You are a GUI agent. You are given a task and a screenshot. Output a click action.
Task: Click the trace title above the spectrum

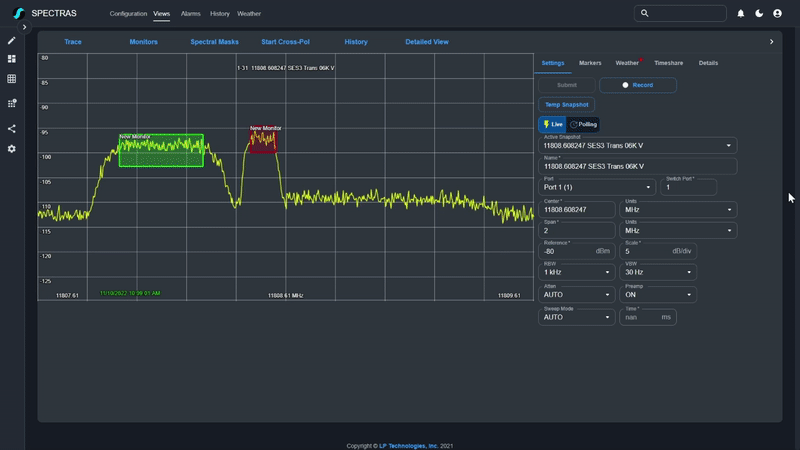(286, 68)
